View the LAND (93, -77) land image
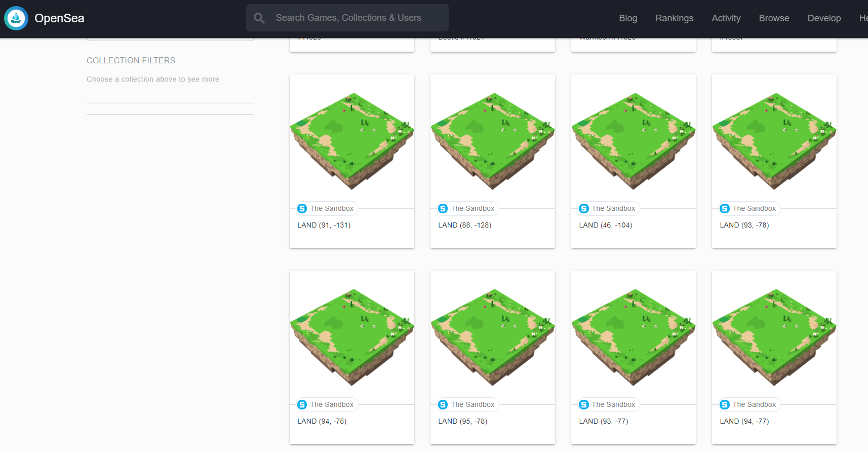This screenshot has width=868, height=451. (634, 337)
